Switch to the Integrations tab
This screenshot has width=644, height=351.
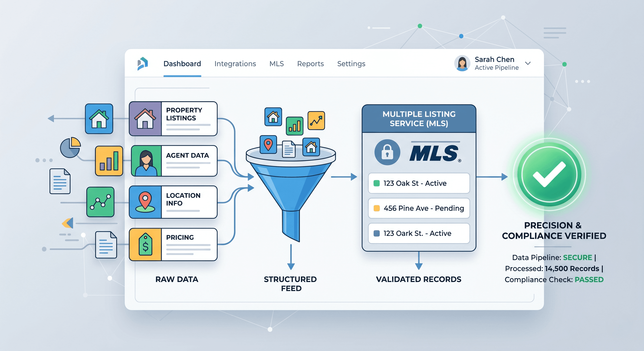[235, 64]
